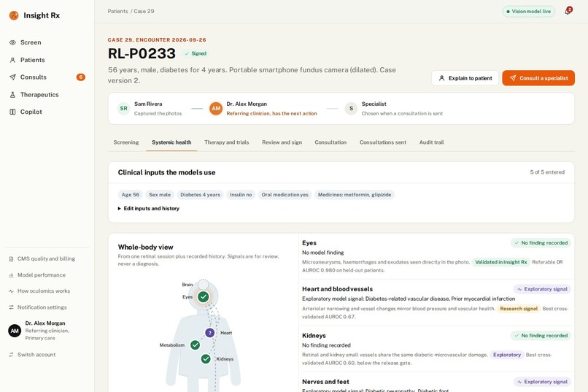Expand Edit inputs and history

click(149, 209)
